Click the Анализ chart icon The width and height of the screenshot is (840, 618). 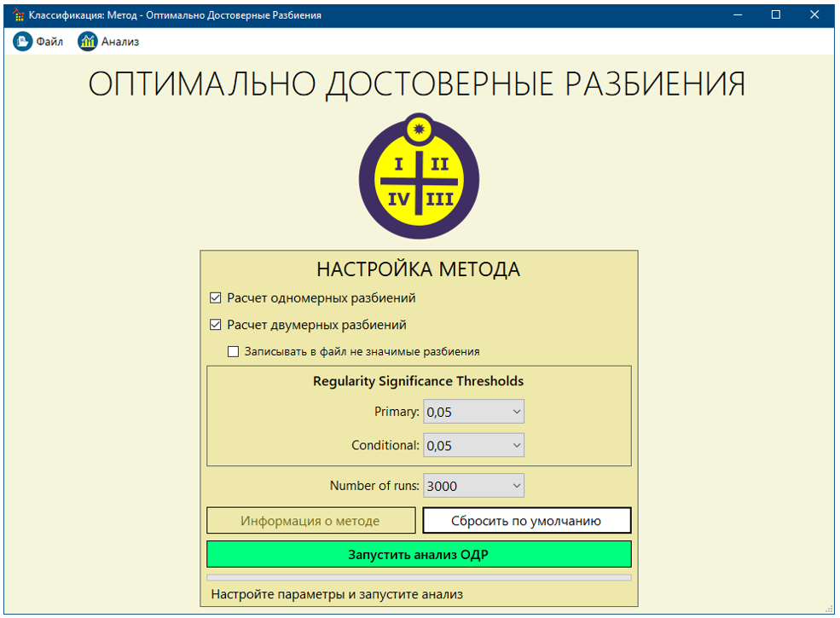pyautogui.click(x=87, y=41)
